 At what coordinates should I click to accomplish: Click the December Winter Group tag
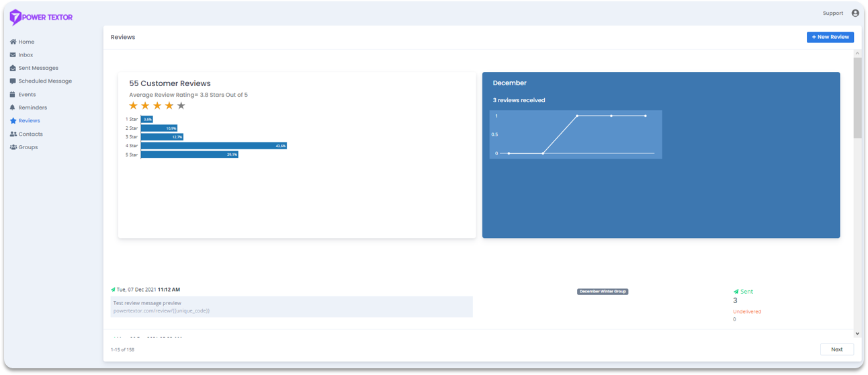pyautogui.click(x=603, y=292)
